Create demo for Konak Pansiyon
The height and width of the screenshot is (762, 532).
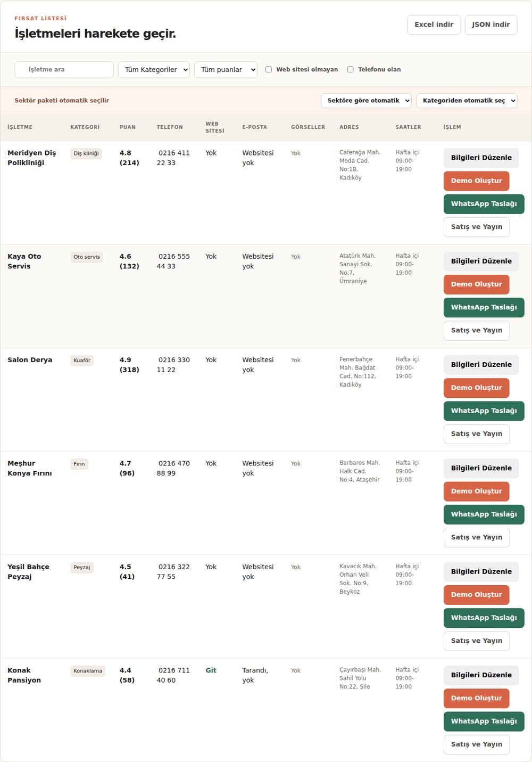pos(476,698)
